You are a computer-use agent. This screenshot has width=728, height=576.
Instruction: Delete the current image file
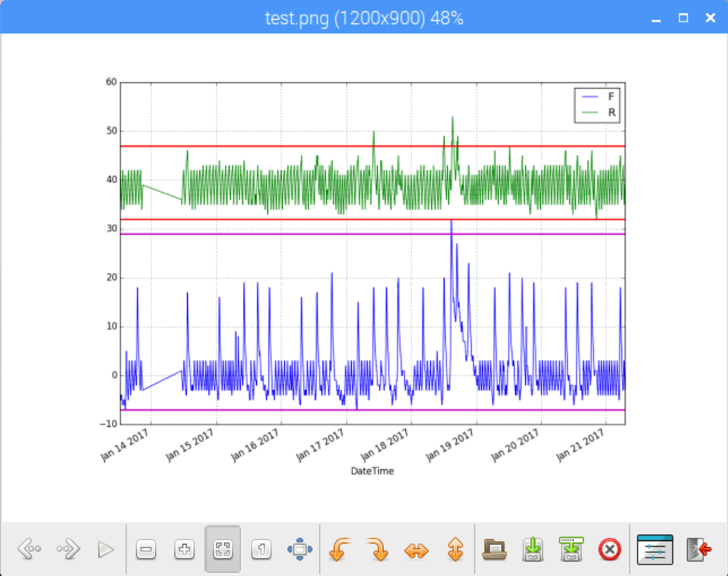(609, 550)
